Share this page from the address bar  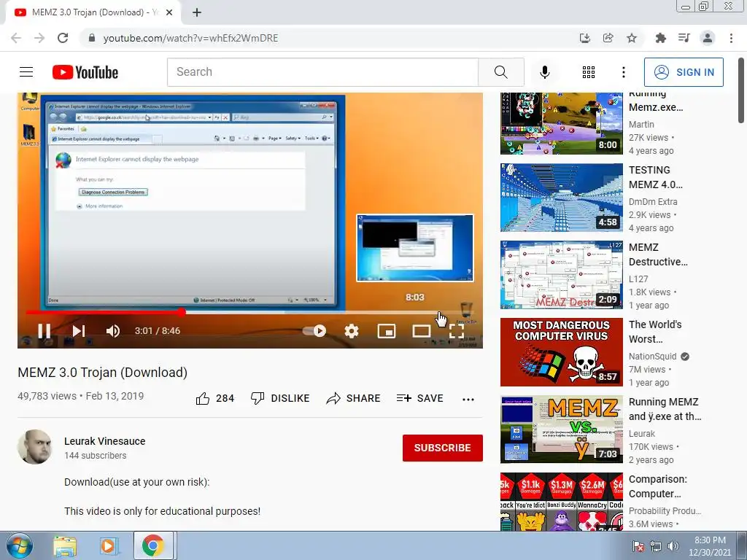[608, 38]
